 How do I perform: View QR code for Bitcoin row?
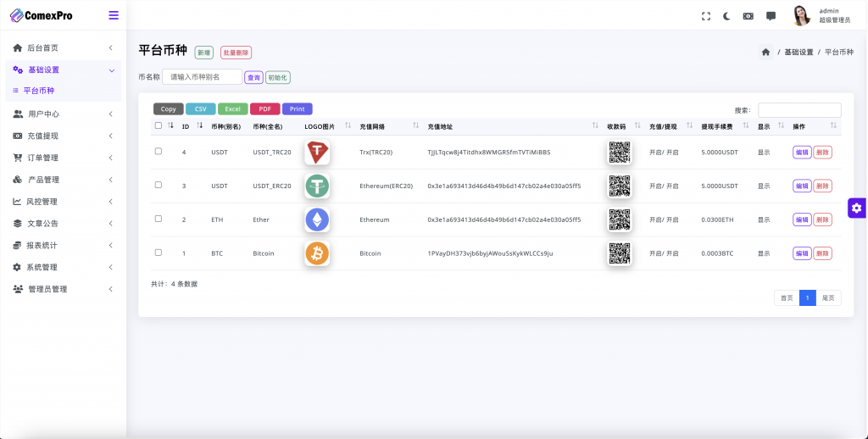[x=620, y=253]
